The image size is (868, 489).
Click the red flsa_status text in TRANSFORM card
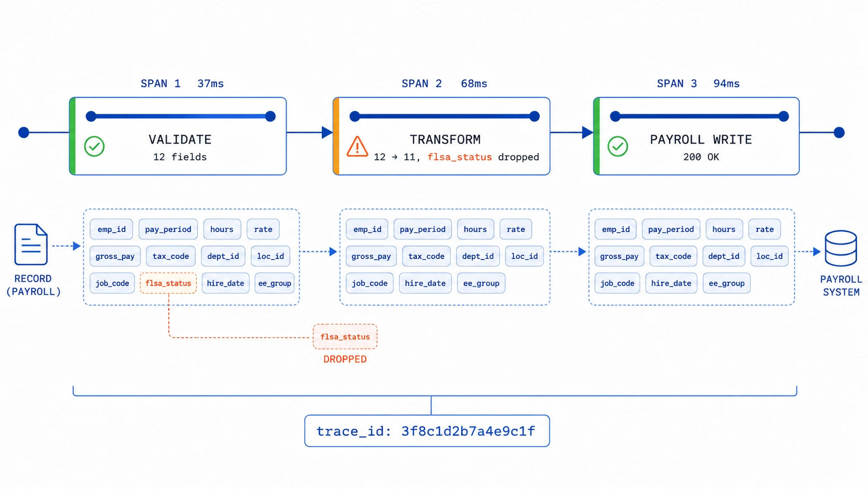(459, 157)
